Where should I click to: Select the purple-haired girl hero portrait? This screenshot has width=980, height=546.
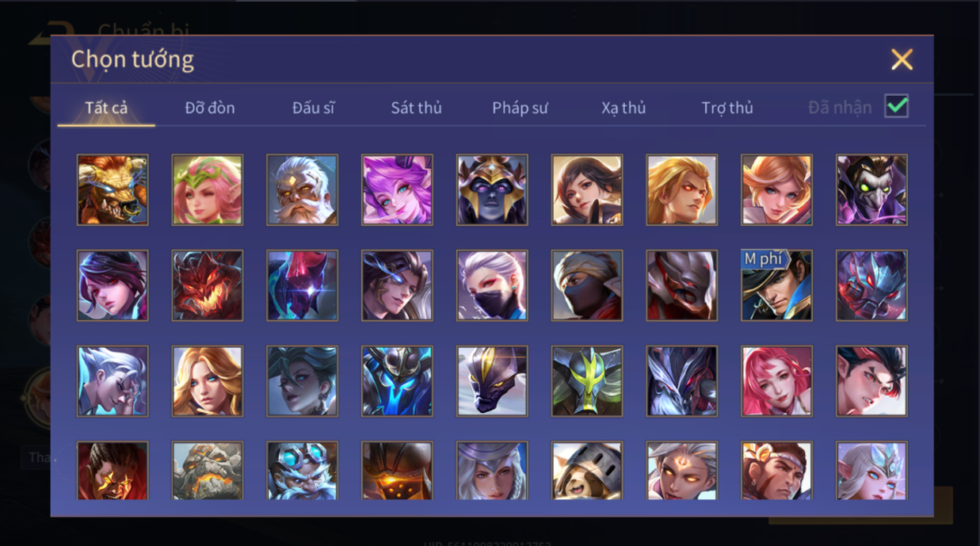[x=397, y=190]
